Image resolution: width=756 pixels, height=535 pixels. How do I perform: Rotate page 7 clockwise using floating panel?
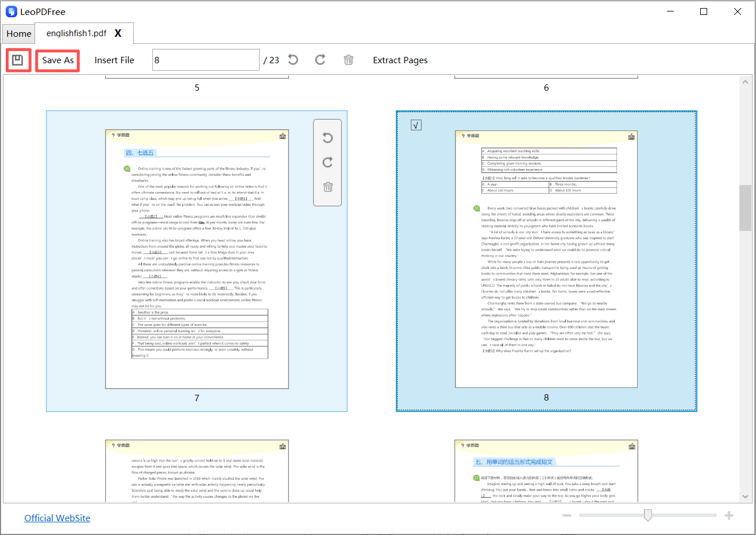(x=327, y=163)
